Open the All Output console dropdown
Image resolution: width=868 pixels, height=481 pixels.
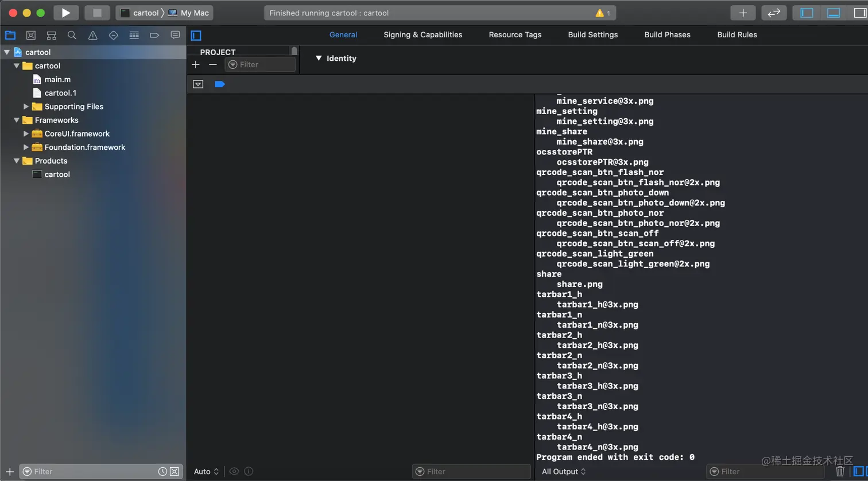[564, 471]
